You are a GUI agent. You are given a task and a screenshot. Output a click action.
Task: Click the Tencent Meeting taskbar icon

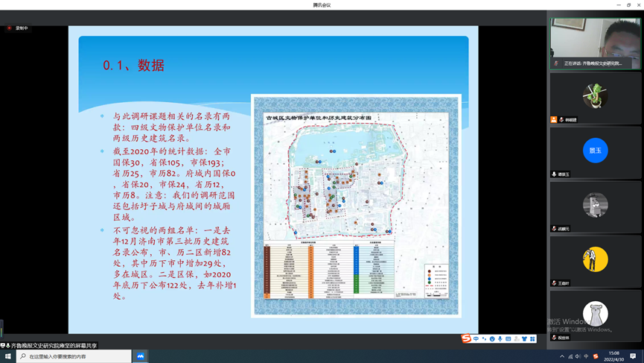point(140,356)
